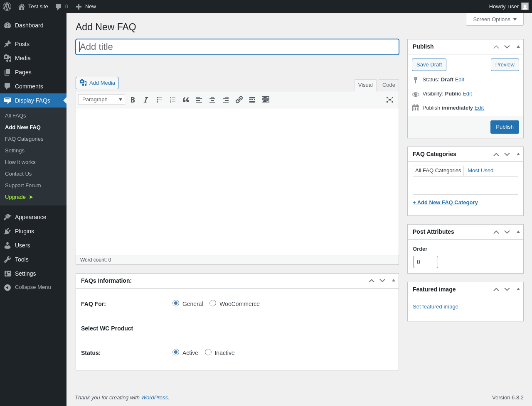
Task: Insert a numbered list
Action: (x=172, y=100)
